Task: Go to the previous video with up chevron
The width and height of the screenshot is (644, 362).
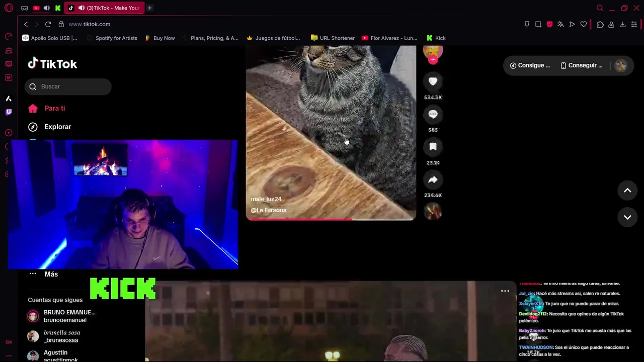Action: tap(627, 191)
